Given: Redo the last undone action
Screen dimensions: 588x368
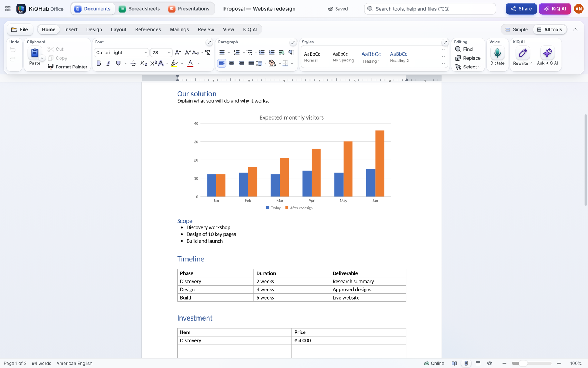Looking at the screenshot, I should pyautogui.click(x=13, y=59).
